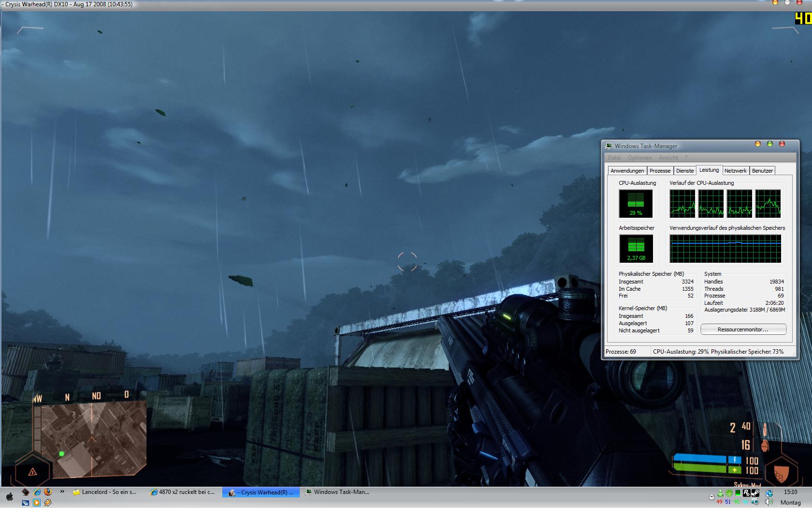Open the Optionen menu in Task-Manager

[639, 158]
